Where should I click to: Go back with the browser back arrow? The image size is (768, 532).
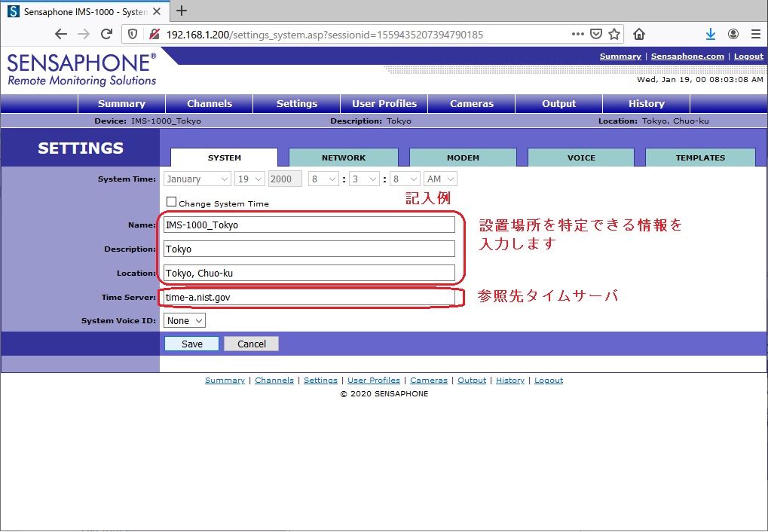click(61, 35)
